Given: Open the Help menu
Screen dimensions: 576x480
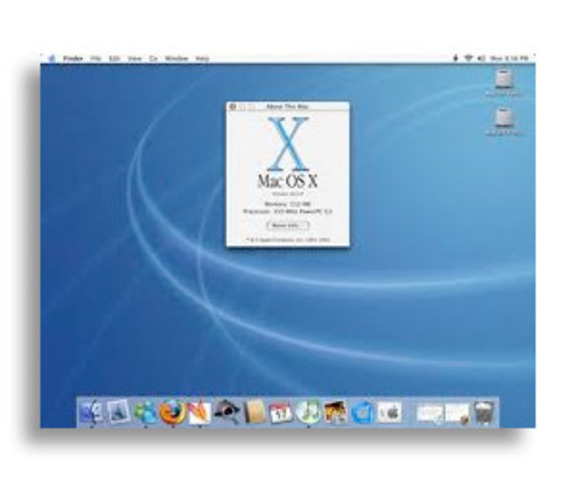Looking at the screenshot, I should (x=202, y=58).
